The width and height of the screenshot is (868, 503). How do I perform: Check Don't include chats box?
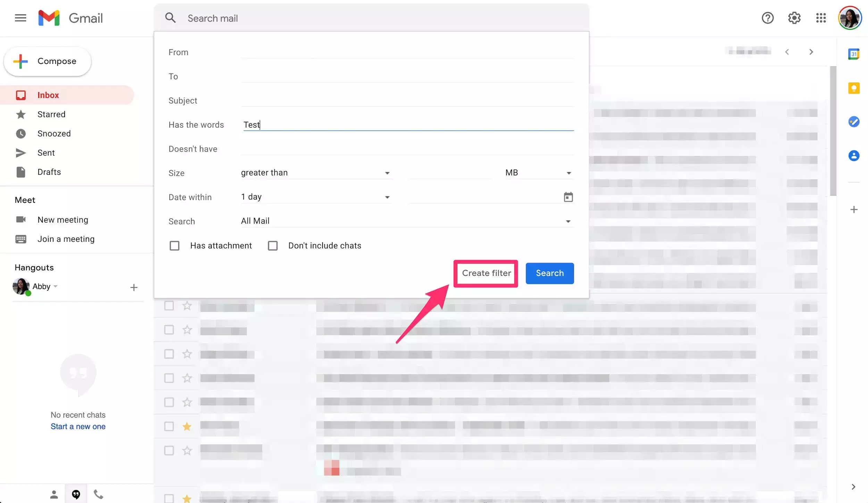click(x=273, y=246)
